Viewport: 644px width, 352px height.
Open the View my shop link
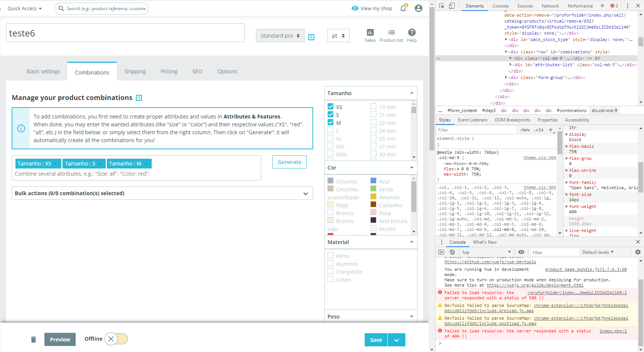click(x=372, y=8)
